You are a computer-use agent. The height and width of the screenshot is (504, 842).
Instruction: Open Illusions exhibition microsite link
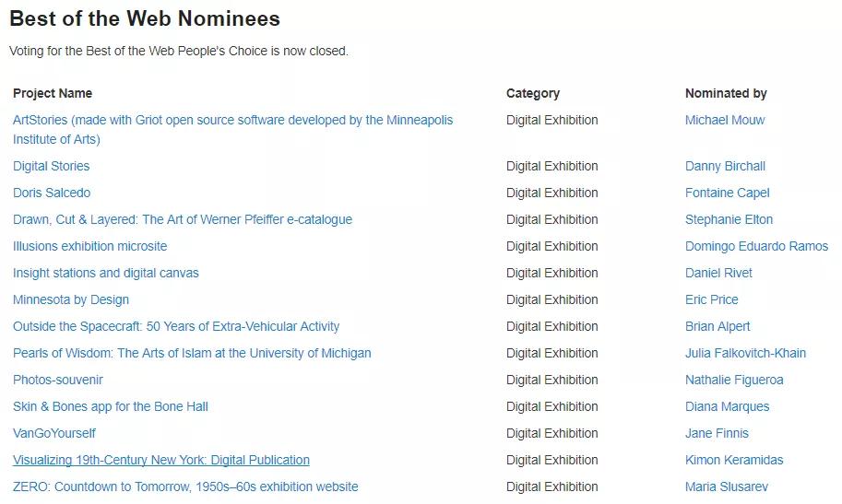[90, 247]
